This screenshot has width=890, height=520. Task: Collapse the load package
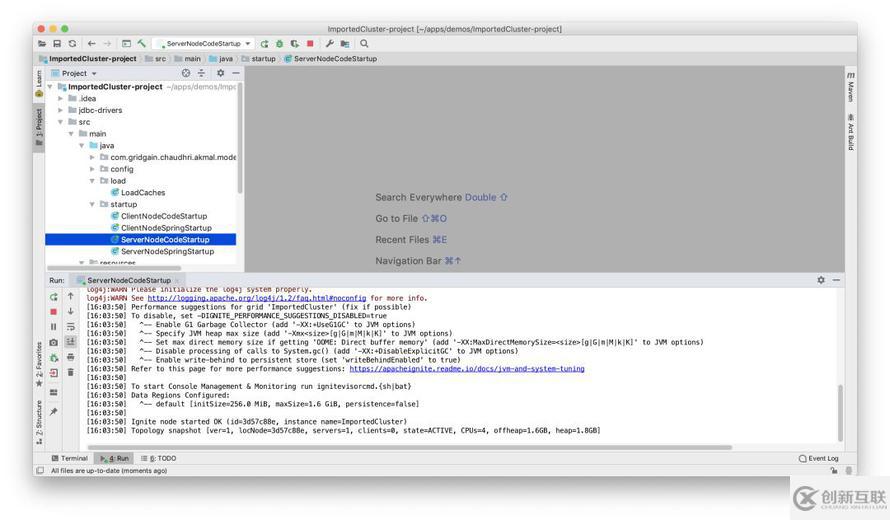(92, 181)
